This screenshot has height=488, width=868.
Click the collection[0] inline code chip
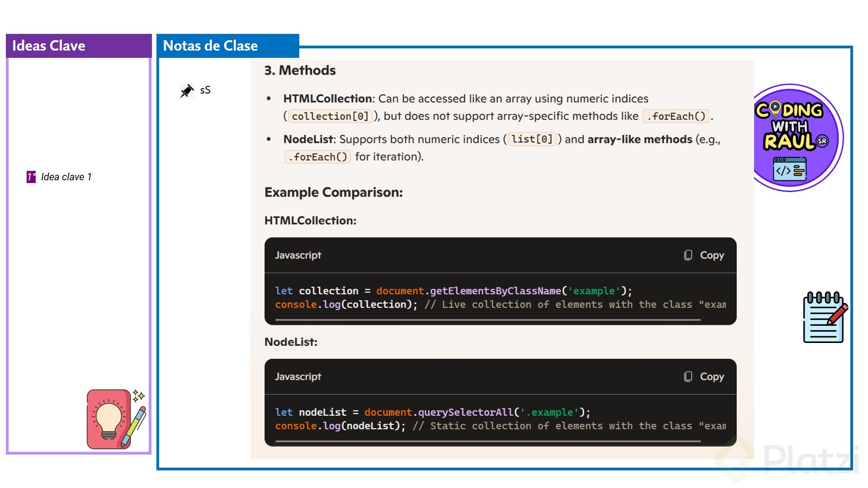pos(330,117)
